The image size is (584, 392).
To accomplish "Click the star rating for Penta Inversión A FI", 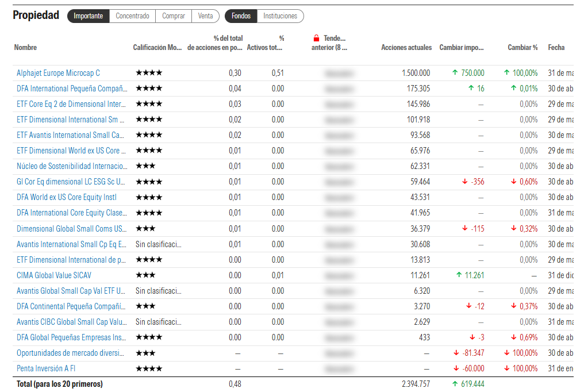I will [149, 368].
